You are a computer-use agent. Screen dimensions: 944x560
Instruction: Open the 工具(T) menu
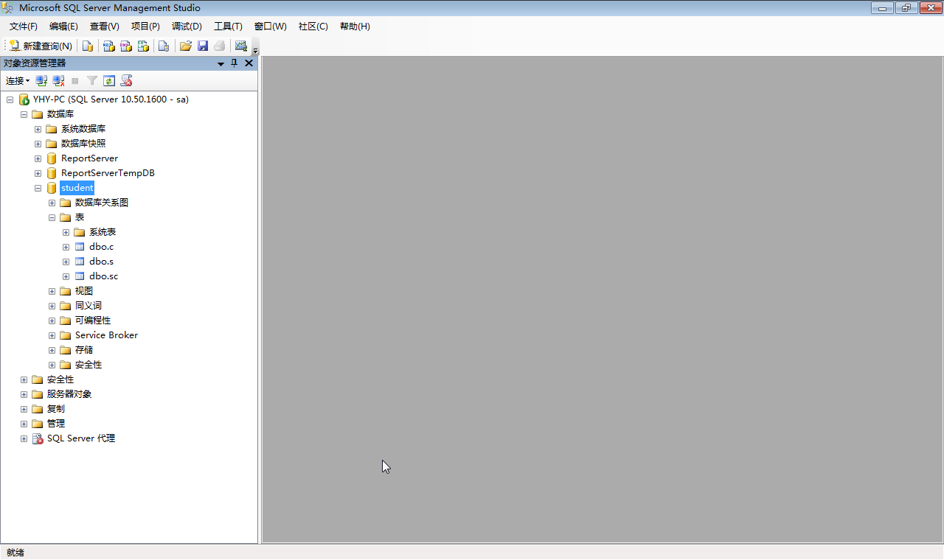(x=228, y=27)
